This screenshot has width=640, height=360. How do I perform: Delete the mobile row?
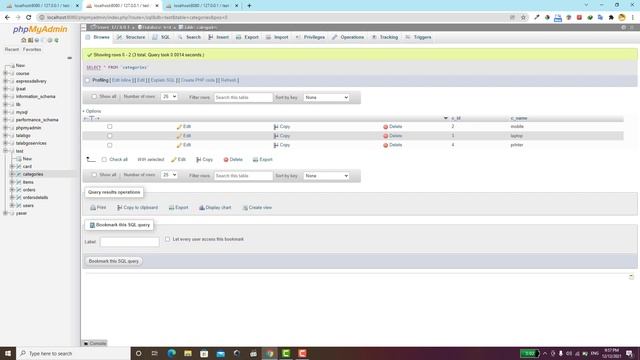(393, 127)
